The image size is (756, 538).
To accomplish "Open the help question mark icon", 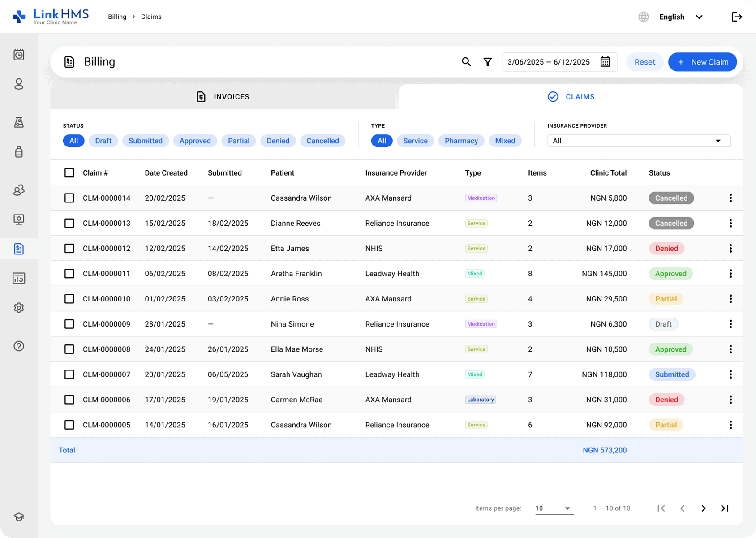I will pos(19,346).
